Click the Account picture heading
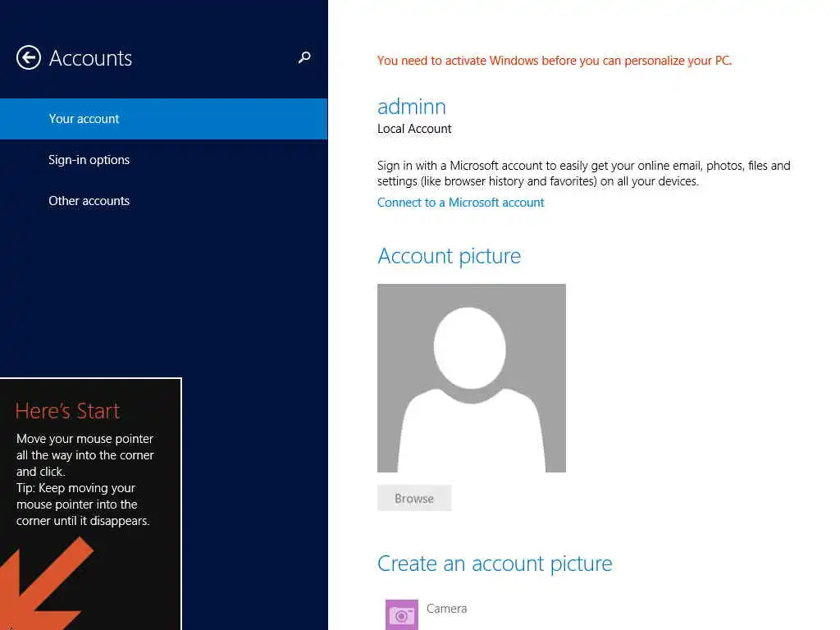Image resolution: width=840 pixels, height=630 pixels. point(449,256)
